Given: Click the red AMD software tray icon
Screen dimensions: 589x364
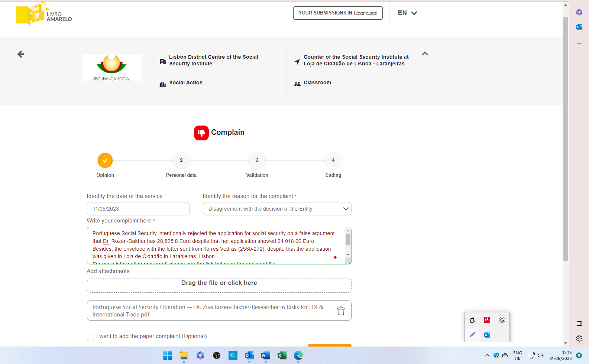Looking at the screenshot, I should 487,320.
